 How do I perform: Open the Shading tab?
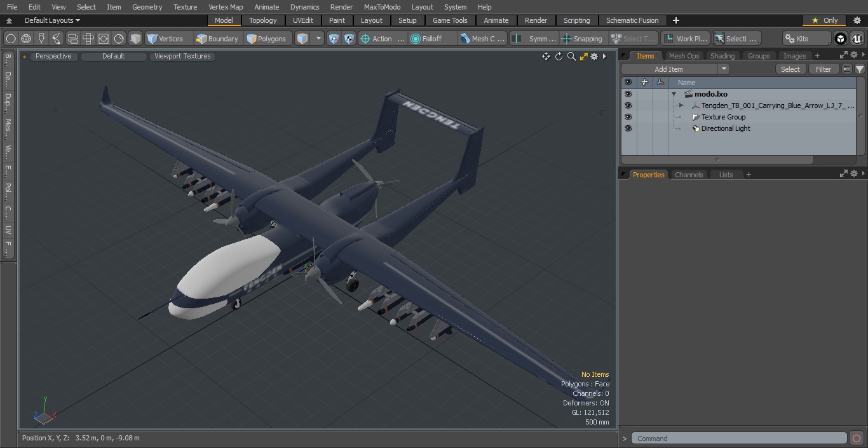722,56
